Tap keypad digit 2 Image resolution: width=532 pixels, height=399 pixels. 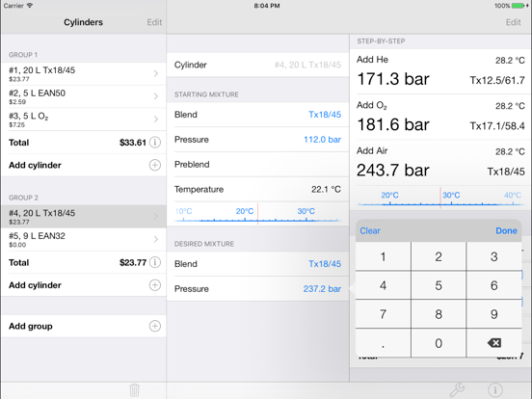[439, 256]
